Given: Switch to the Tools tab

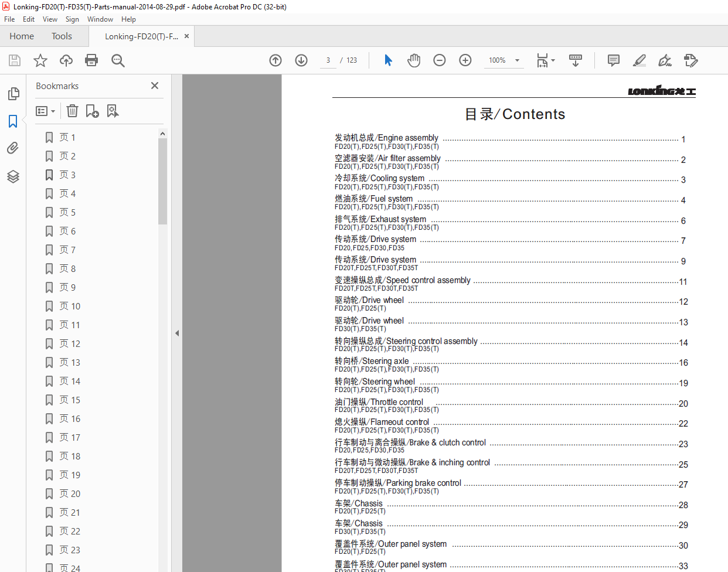Looking at the screenshot, I should (62, 36).
